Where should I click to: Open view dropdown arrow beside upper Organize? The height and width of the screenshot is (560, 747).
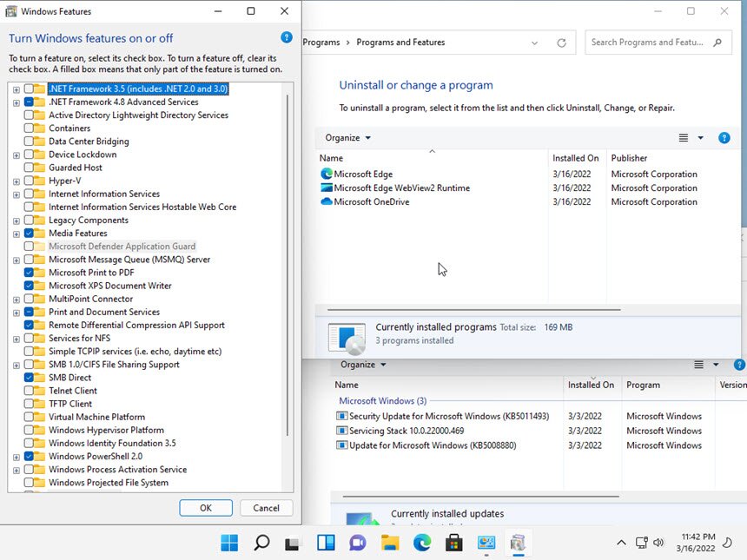pyautogui.click(x=700, y=138)
